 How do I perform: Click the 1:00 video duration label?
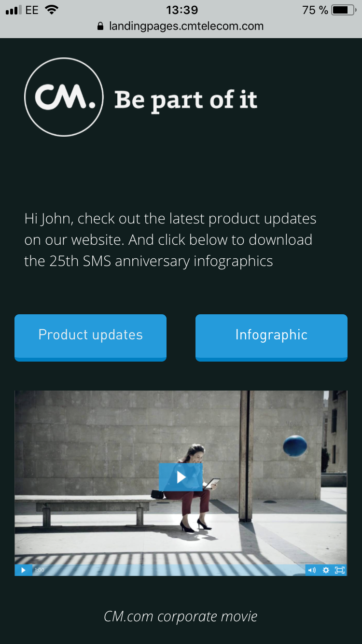tap(40, 570)
